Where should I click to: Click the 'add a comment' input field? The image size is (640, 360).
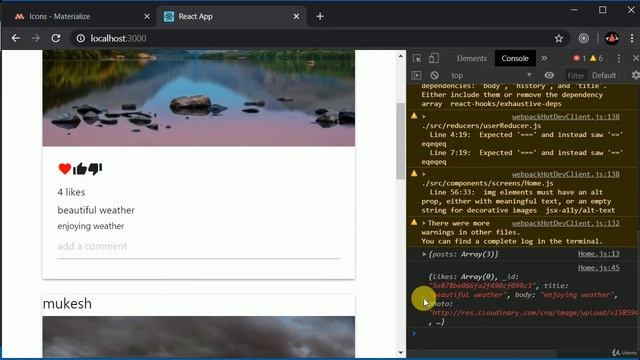click(x=198, y=247)
